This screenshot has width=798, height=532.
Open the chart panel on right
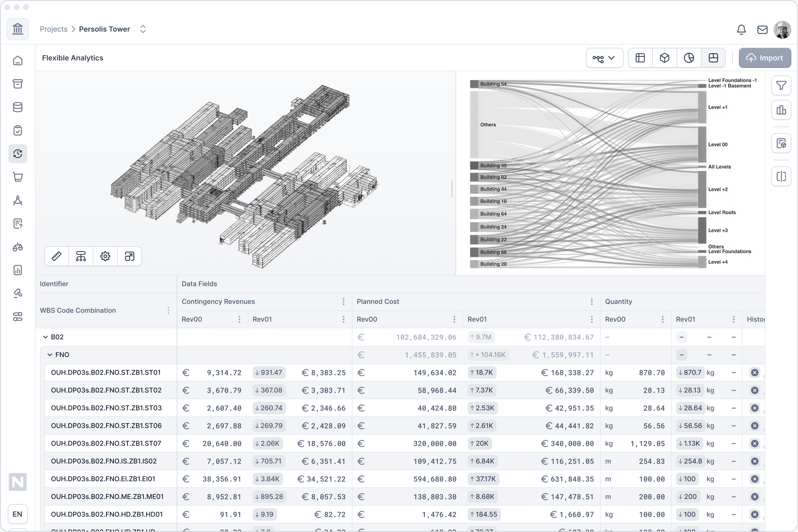coord(781,110)
